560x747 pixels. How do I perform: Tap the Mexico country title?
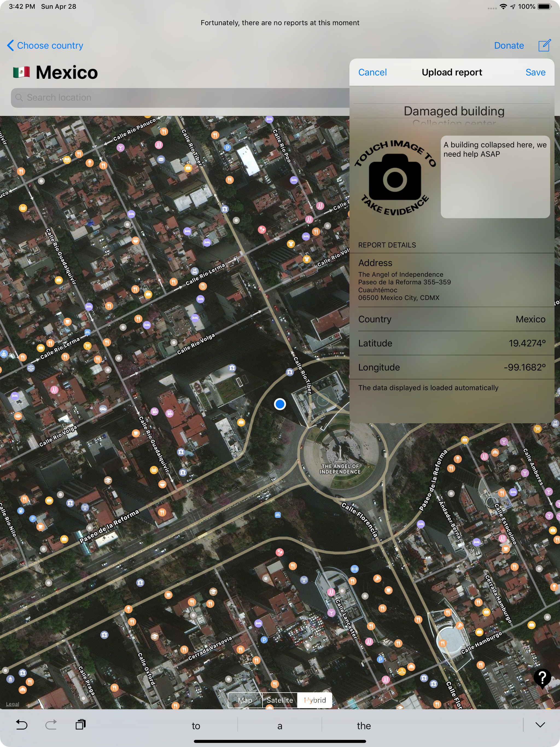pos(66,72)
